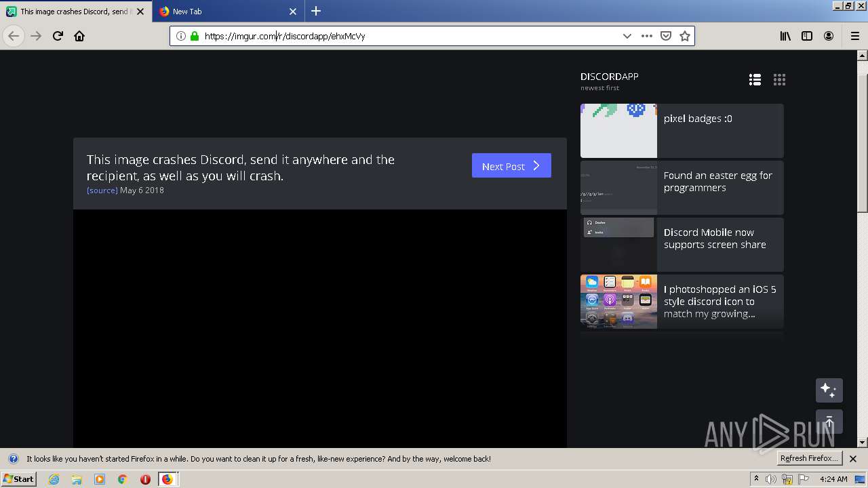Go to the Next Post
This screenshot has width=868, height=488.
(511, 165)
